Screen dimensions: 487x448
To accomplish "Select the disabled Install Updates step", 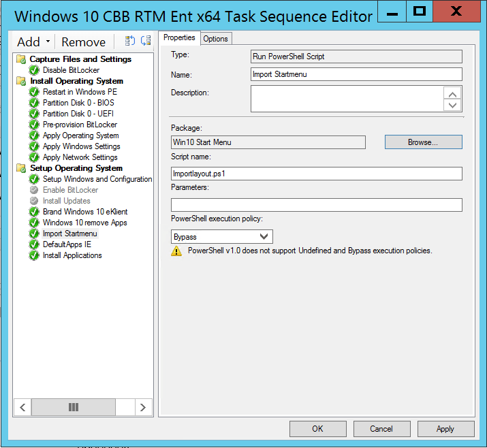I will pos(67,201).
